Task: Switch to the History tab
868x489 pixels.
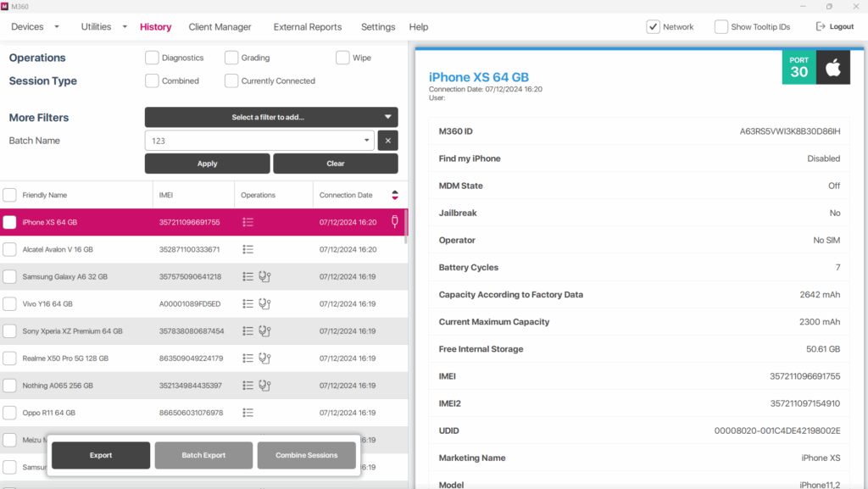Action: (156, 27)
